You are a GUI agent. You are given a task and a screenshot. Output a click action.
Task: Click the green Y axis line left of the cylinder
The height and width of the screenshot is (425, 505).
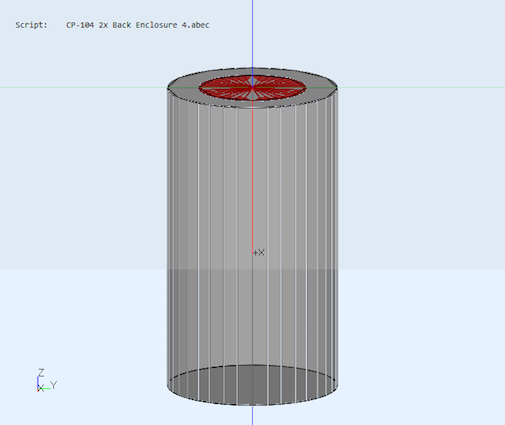point(83,88)
